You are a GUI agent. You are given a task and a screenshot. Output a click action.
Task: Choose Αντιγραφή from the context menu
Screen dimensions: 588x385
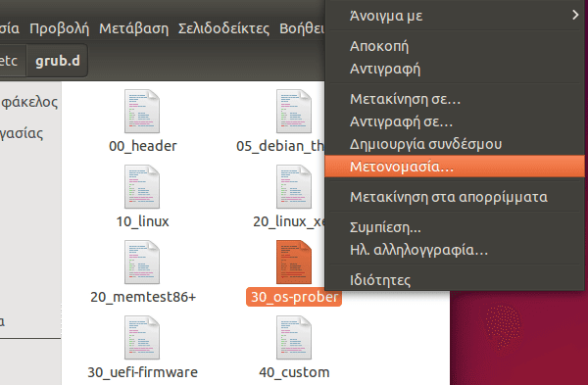tap(455, 69)
